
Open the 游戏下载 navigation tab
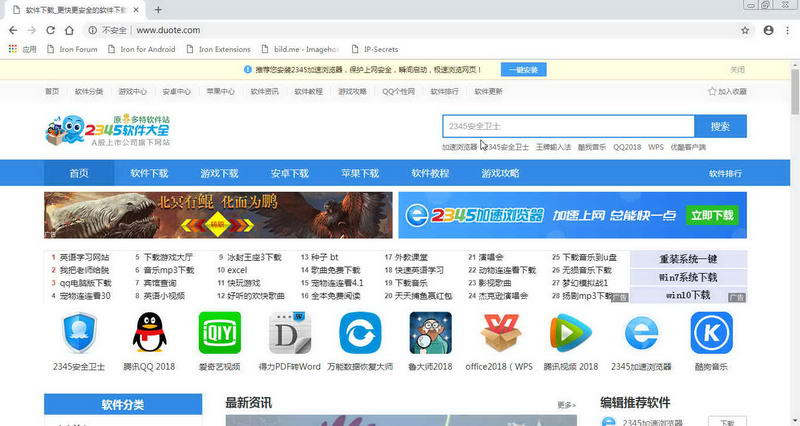tap(219, 173)
